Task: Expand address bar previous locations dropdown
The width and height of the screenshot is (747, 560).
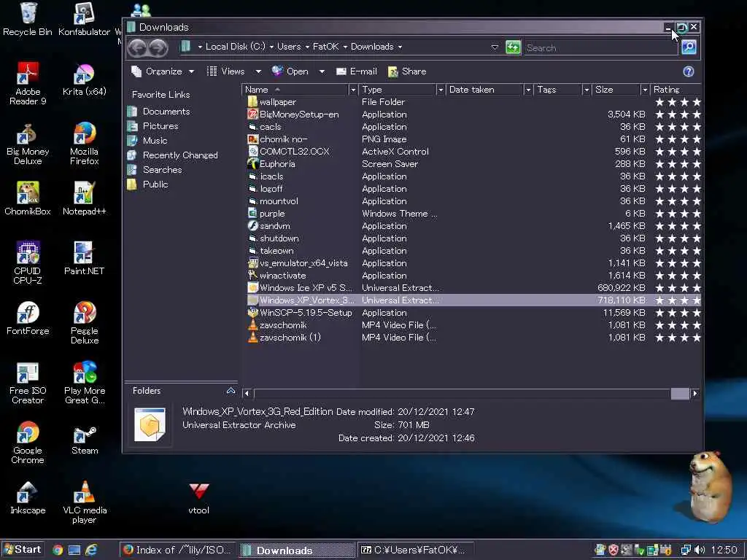Action: pyautogui.click(x=495, y=47)
